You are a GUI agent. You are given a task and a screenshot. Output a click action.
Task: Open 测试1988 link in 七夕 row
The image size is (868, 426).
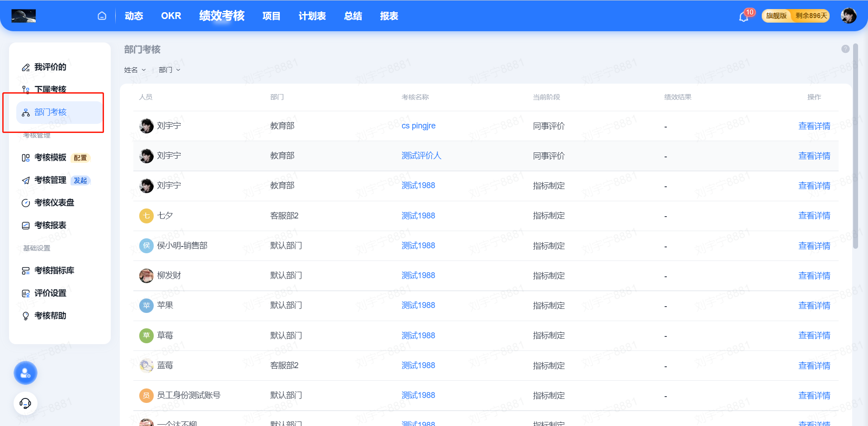tap(418, 216)
